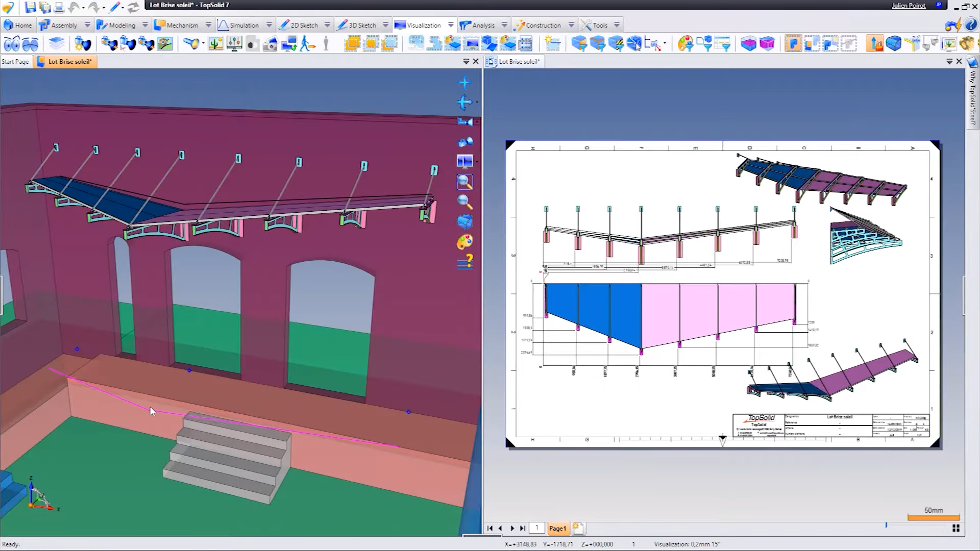
Task: Toggle the orange lock arrow button
Action: coord(875,44)
